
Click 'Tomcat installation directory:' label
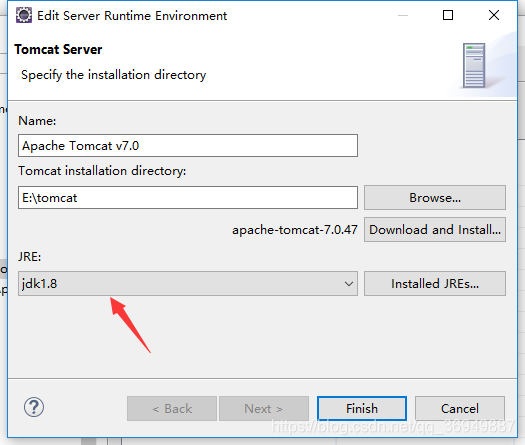tap(102, 171)
